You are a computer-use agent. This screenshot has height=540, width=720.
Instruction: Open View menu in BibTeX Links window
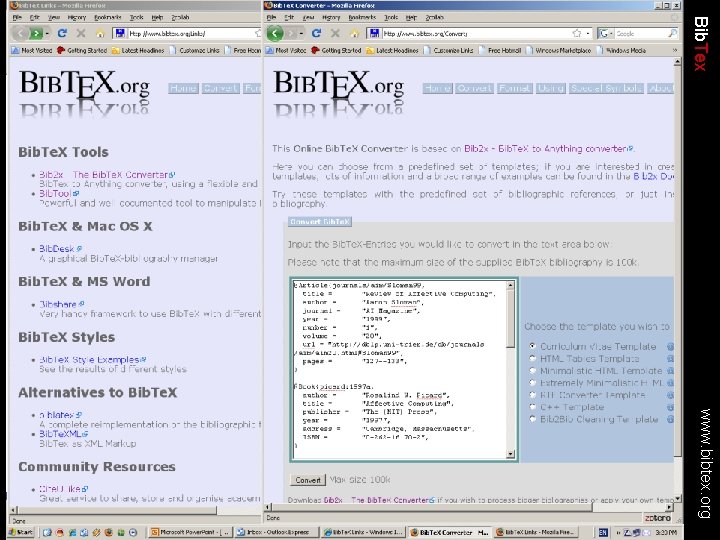coord(54,17)
